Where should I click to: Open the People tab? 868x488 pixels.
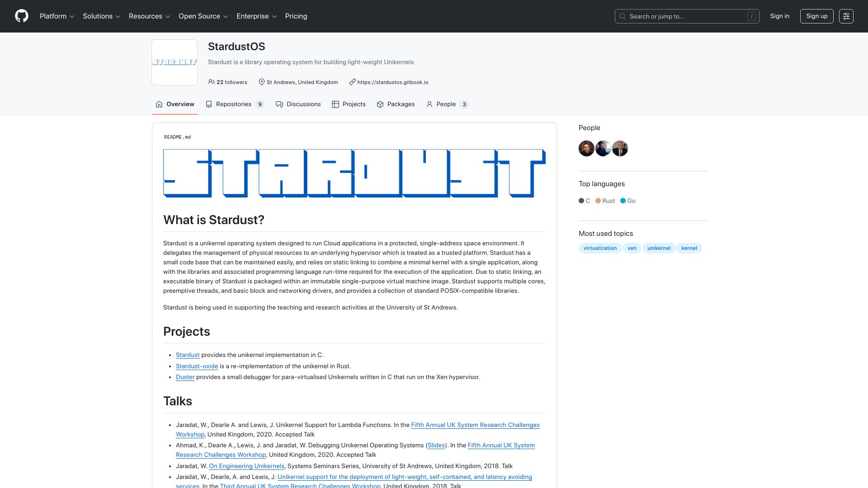tap(448, 104)
